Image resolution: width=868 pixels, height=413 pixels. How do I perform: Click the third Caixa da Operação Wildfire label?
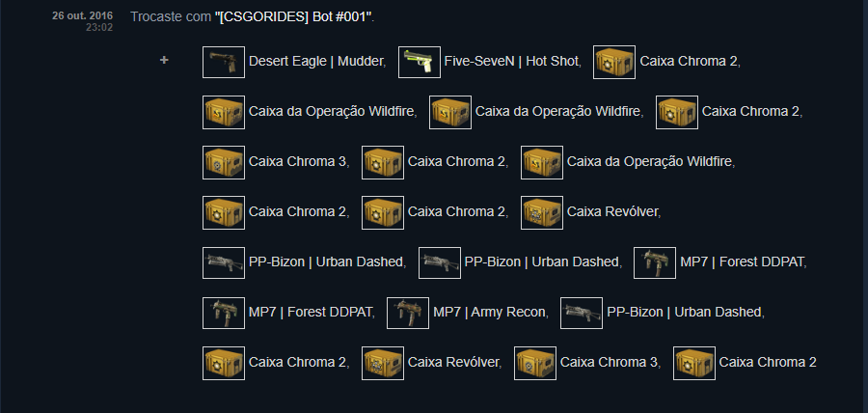click(x=650, y=162)
